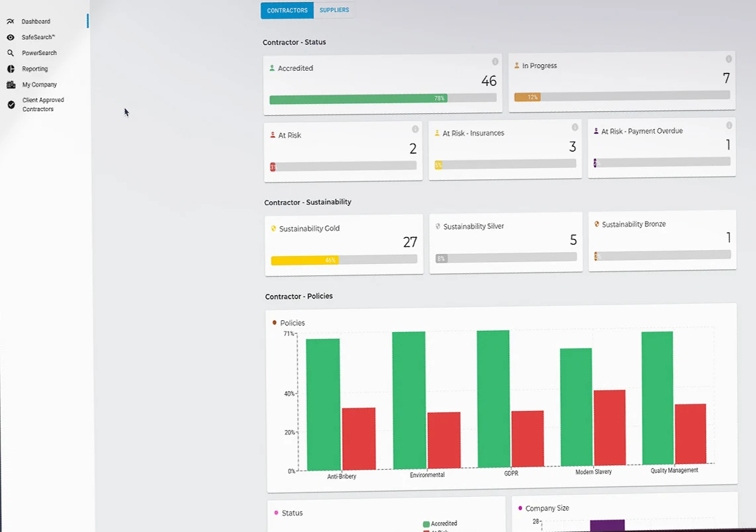Click the Anti-Bribery axis label
The height and width of the screenshot is (532, 756).
click(342, 476)
